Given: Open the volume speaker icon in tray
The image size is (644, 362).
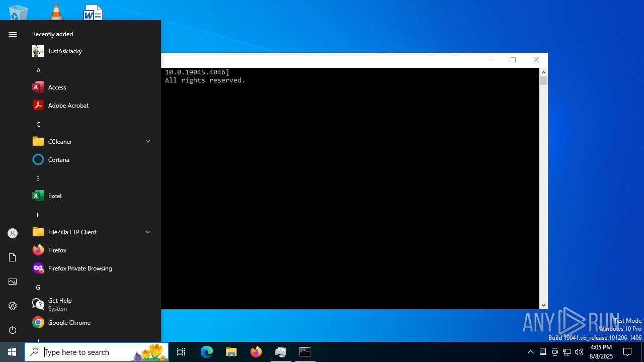Looking at the screenshot, I should (579, 352).
